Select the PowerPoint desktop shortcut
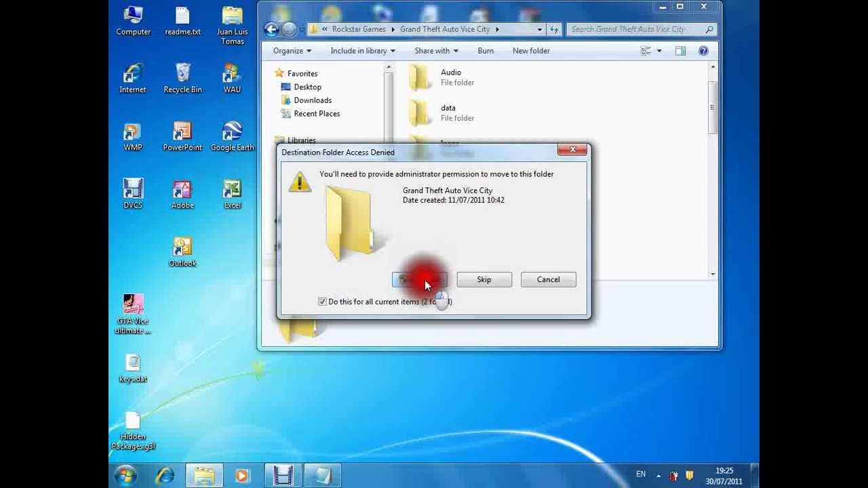Image resolution: width=868 pixels, height=488 pixels. [x=182, y=136]
